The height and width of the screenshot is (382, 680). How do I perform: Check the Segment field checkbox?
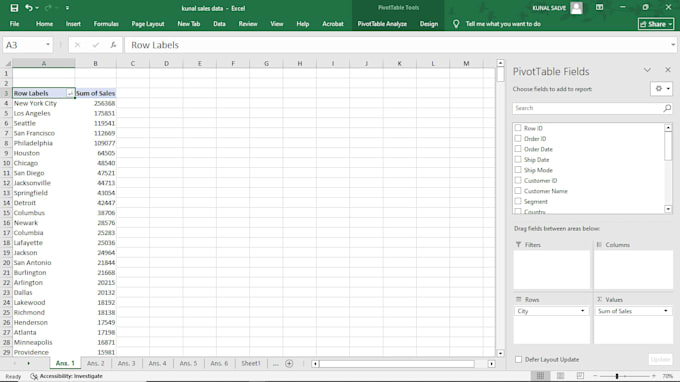pyautogui.click(x=518, y=201)
